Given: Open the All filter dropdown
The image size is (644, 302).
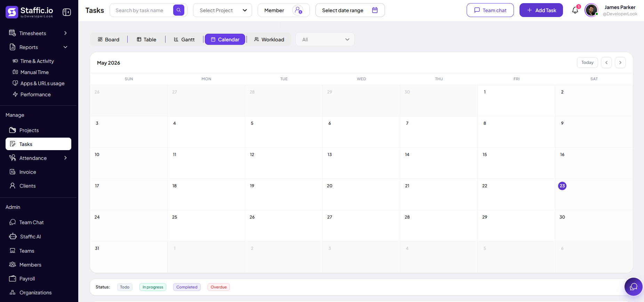Looking at the screenshot, I should coord(325,39).
